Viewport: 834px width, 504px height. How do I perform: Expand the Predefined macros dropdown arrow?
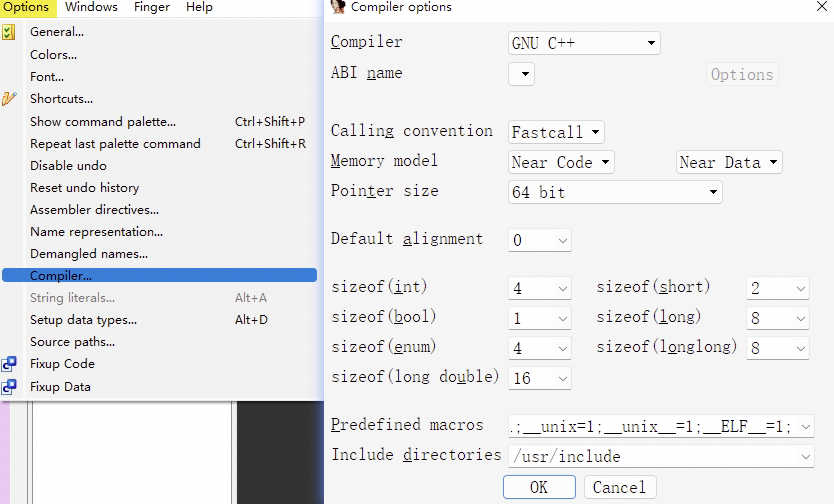(805, 426)
